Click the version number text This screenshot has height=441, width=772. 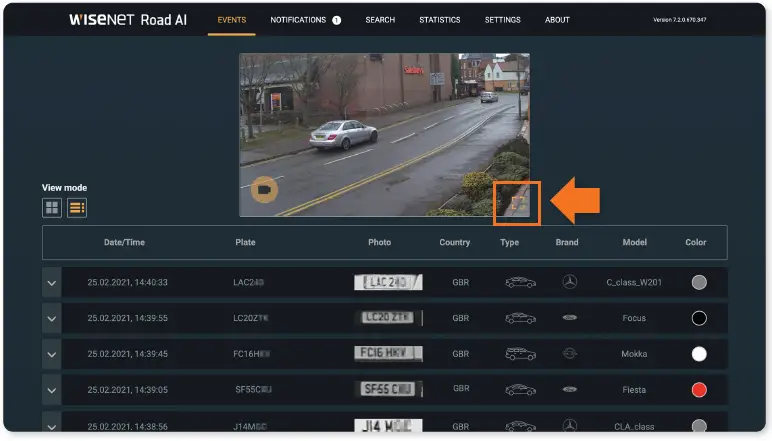(x=679, y=20)
